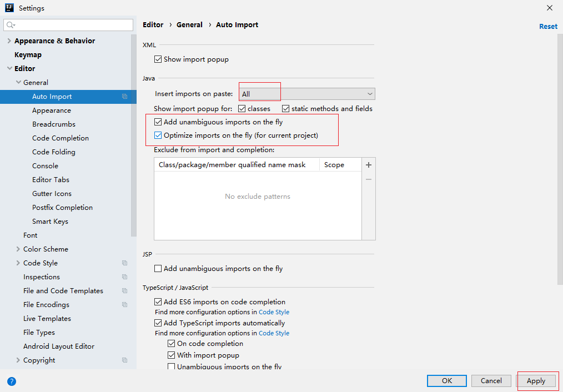
Task: Open Code Style link under ES6 imports
Action: pyautogui.click(x=274, y=312)
